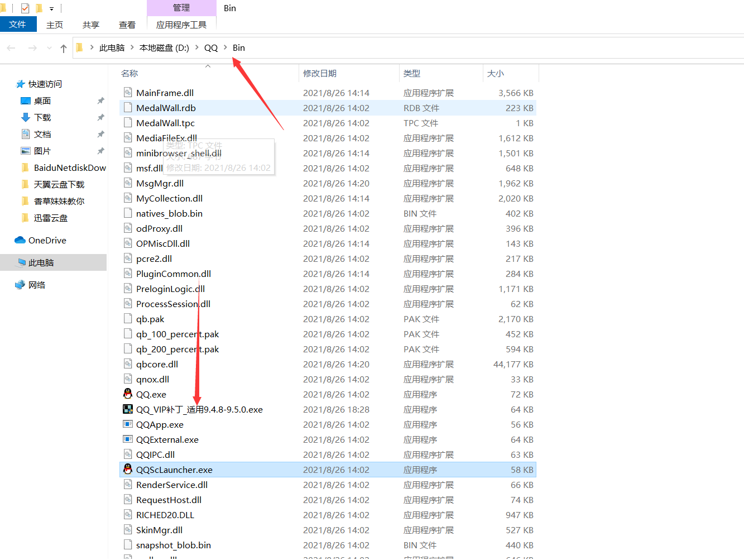Open the quick-access toolbar customize dropdown
Image resolution: width=744 pixels, height=560 pixels.
point(51,8)
